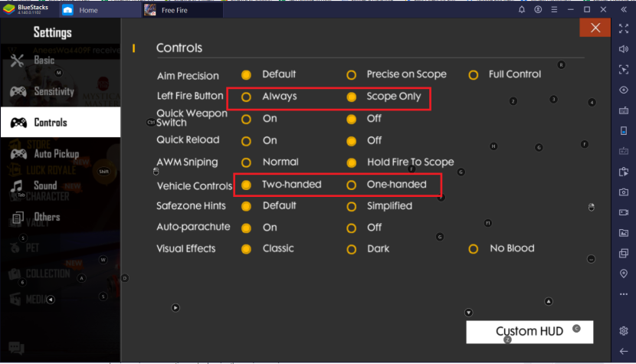Click the BlueStacks volume speaker icon
Viewport: 636px width, 364px height.
[x=624, y=49]
